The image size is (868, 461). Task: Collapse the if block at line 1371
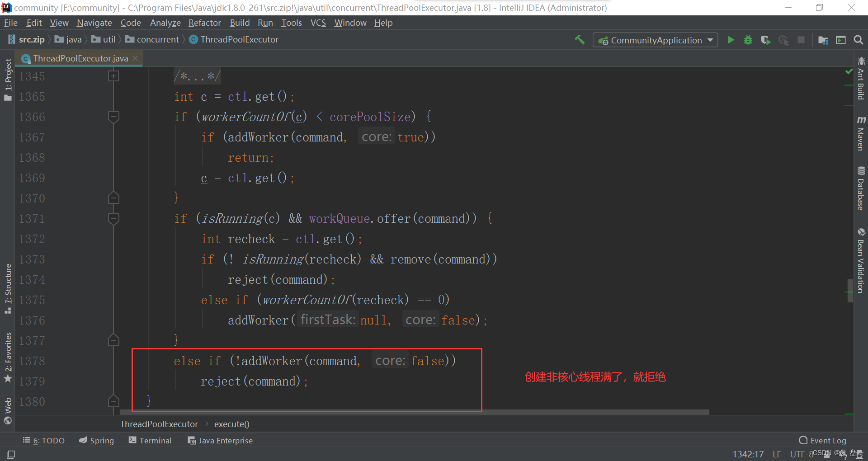click(x=113, y=218)
